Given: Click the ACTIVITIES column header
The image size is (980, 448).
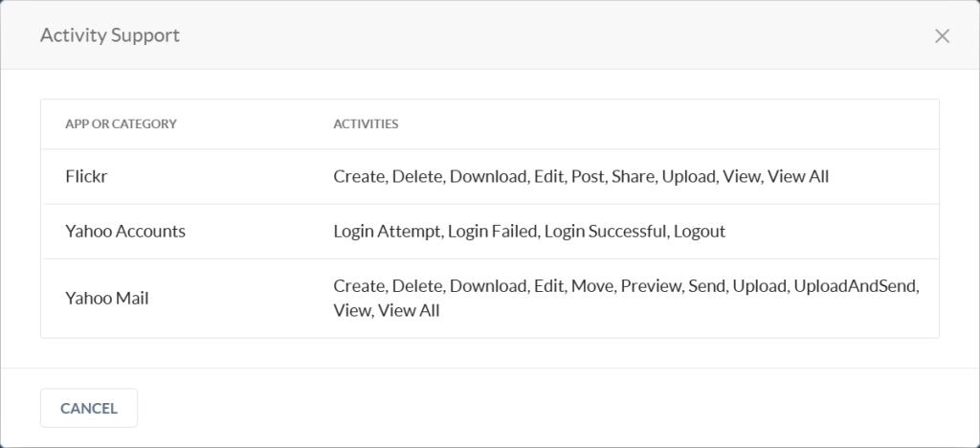Looking at the screenshot, I should (366, 123).
